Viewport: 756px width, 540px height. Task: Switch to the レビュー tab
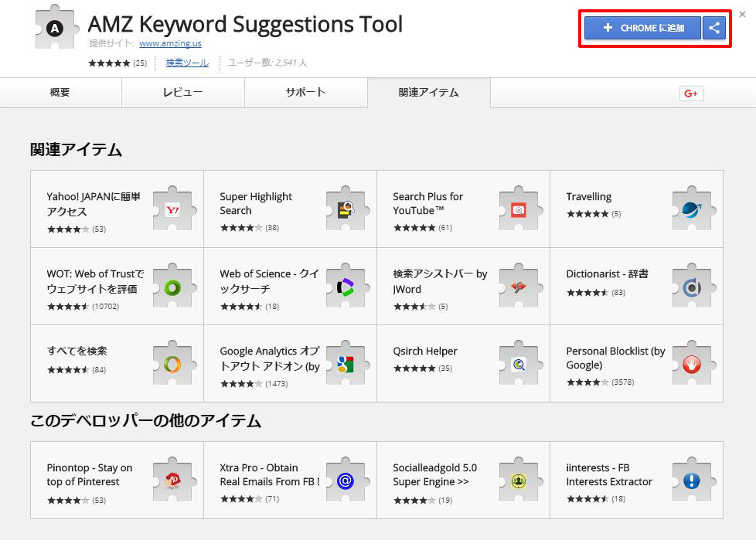pyautogui.click(x=182, y=93)
